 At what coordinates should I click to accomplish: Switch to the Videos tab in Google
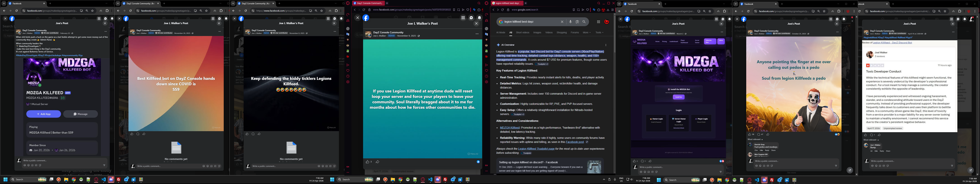point(549,33)
